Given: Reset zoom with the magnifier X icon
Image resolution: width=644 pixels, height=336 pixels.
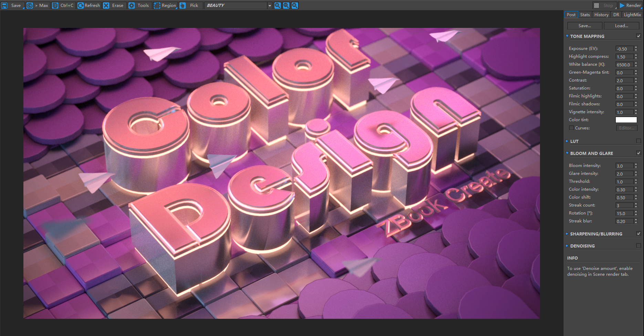Looking at the screenshot, I should click(295, 6).
